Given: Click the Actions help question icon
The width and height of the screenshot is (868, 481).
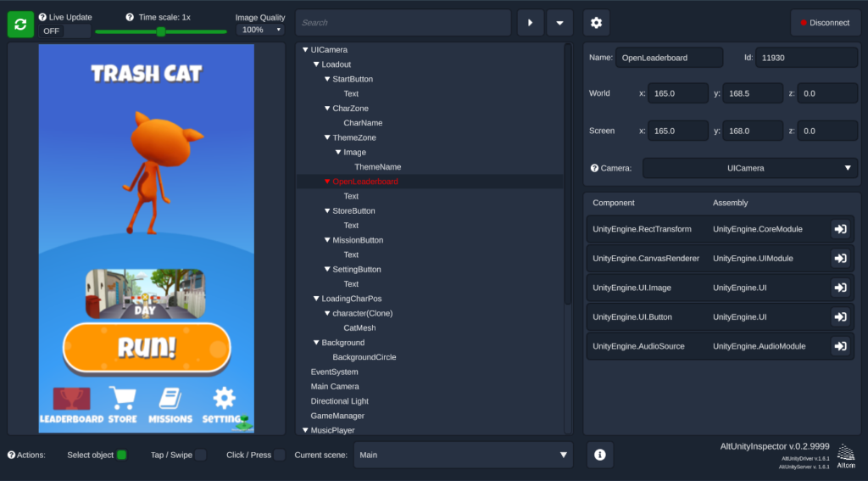Looking at the screenshot, I should click(x=11, y=455).
